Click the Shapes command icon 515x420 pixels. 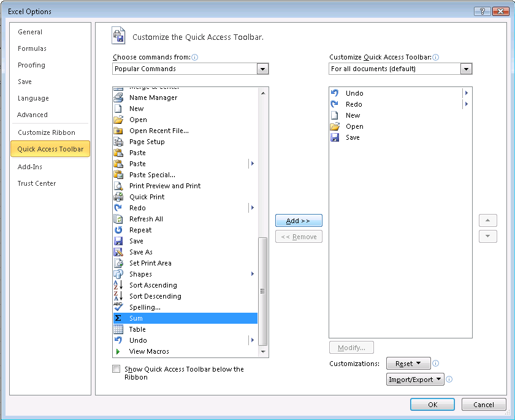pos(118,274)
